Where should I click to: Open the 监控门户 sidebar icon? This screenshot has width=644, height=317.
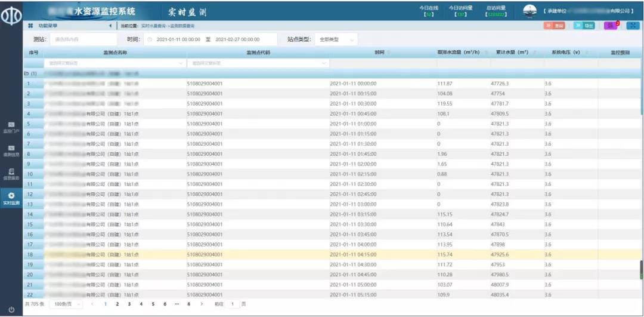[x=11, y=127]
